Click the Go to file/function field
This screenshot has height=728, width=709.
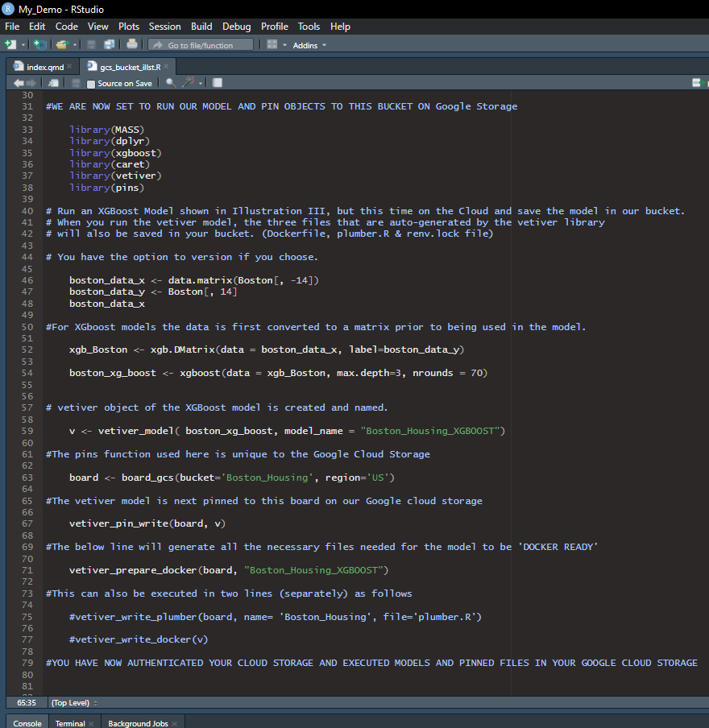pyautogui.click(x=200, y=45)
